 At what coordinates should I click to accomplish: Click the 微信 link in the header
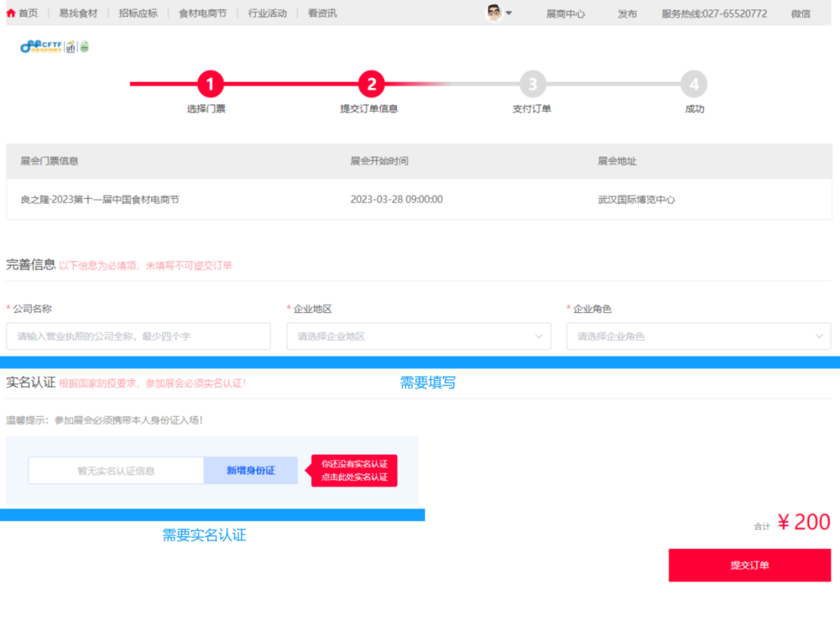pyautogui.click(x=801, y=14)
